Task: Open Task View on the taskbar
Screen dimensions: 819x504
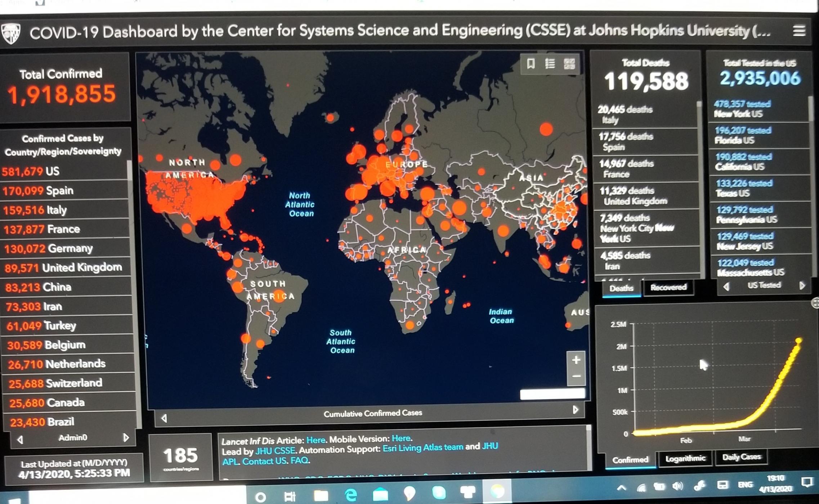Action: click(290, 497)
